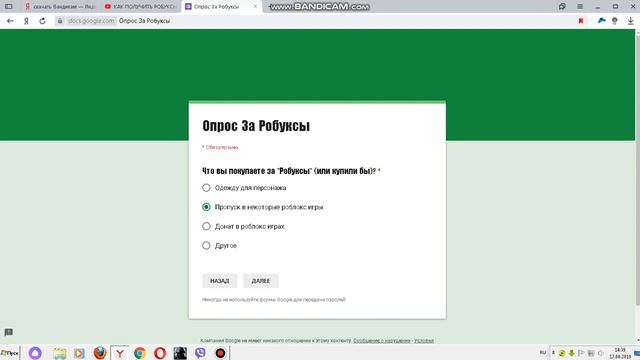
Task: Open the dark game icon in taskbar
Action: [180, 353]
